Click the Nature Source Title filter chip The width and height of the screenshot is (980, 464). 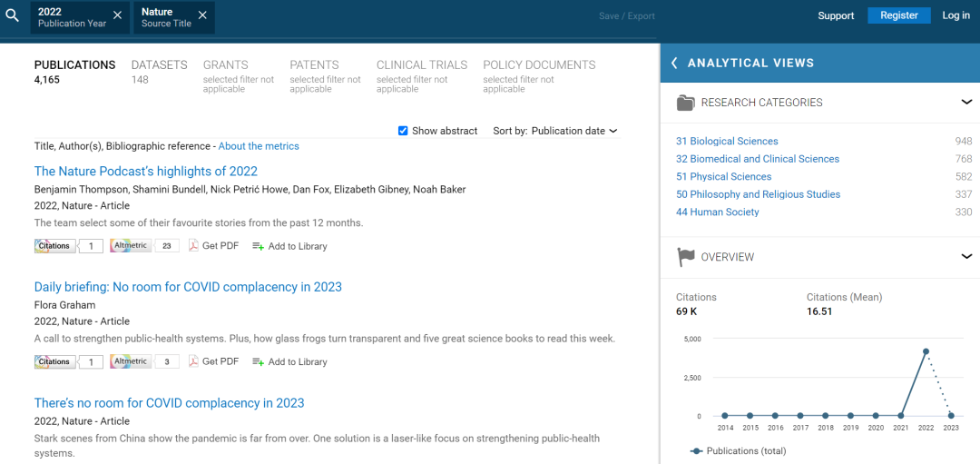pos(173,17)
